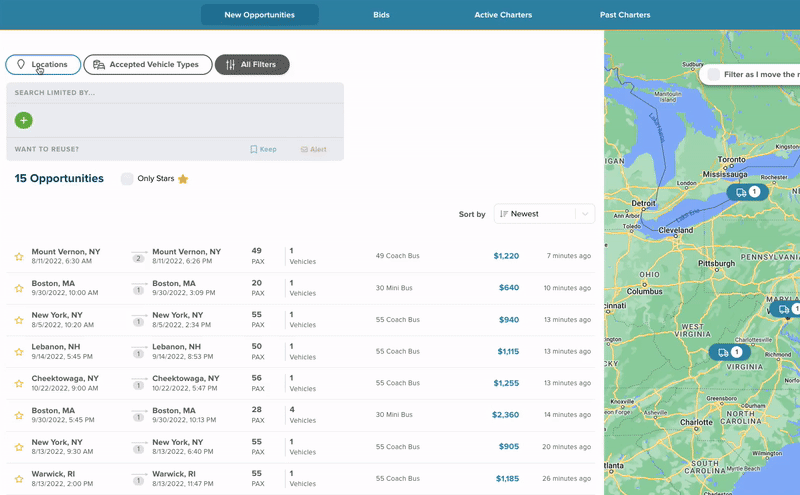The image size is (800, 495).
Task: Click the Keep saved-search button
Action: tap(263, 150)
